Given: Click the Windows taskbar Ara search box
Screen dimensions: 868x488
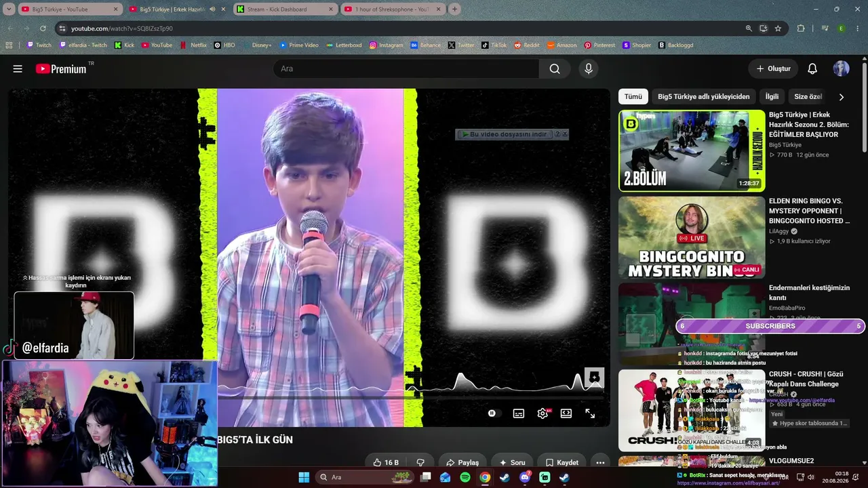Looking at the screenshot, I should coord(364,477).
